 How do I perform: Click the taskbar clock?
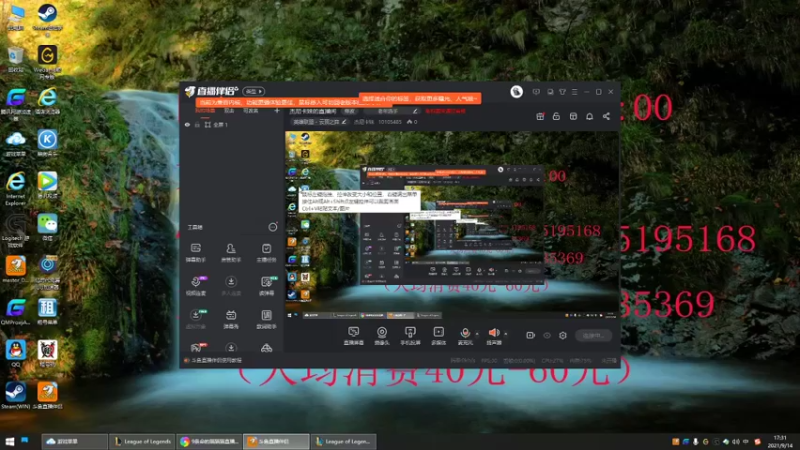tap(780, 441)
